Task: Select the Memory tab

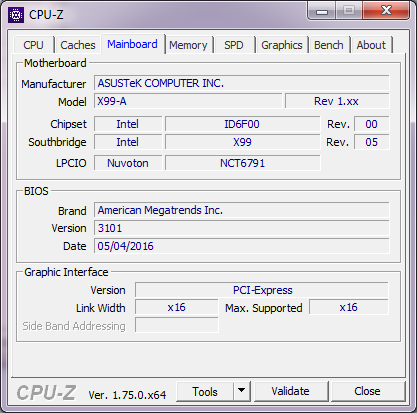Action: pos(188,45)
